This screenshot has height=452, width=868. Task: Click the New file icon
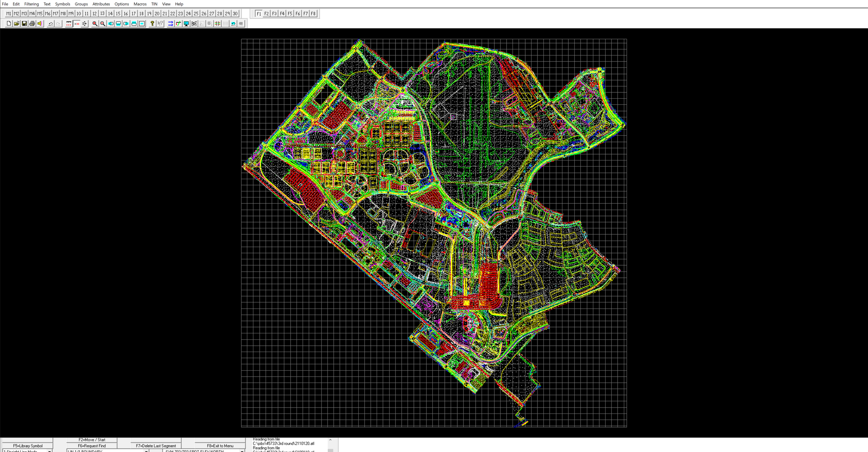9,24
